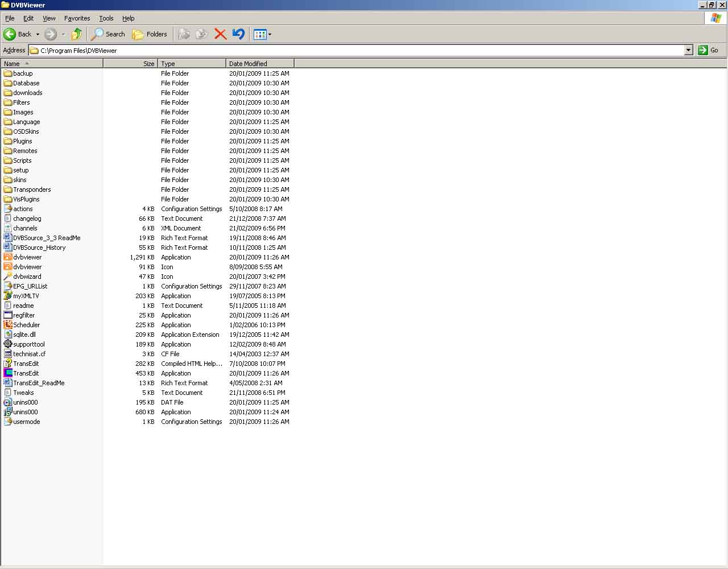Select the Database folder icon
The height and width of the screenshot is (569, 728).
pos(8,83)
